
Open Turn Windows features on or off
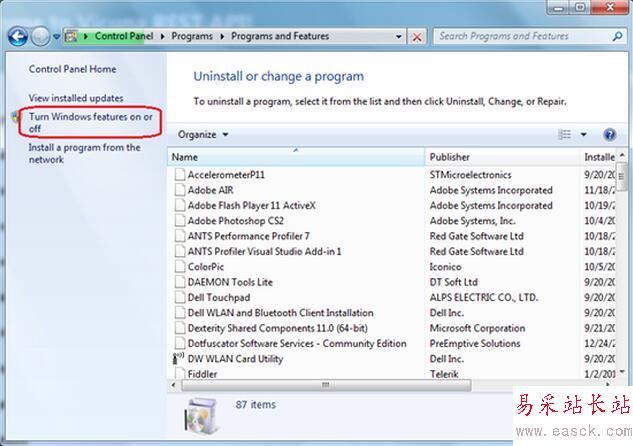coord(90,122)
